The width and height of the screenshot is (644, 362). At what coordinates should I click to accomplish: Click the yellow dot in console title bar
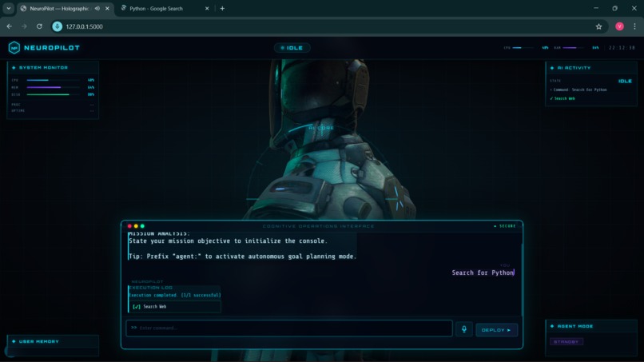(136, 226)
